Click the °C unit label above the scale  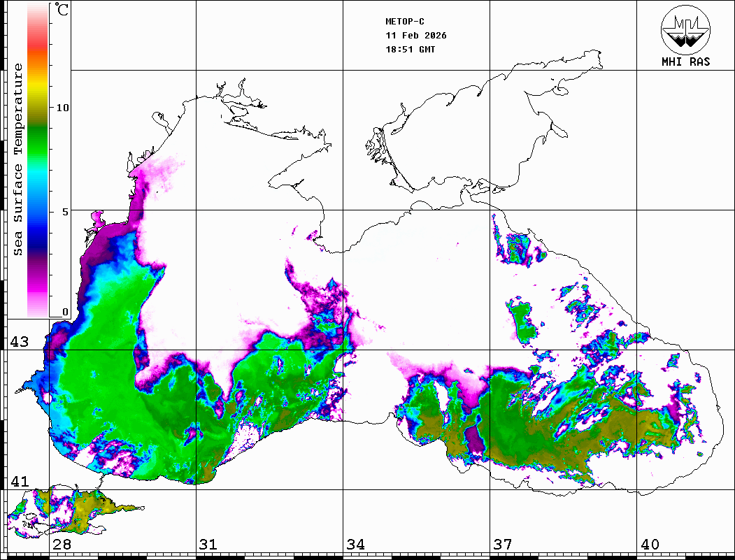pos(62,10)
